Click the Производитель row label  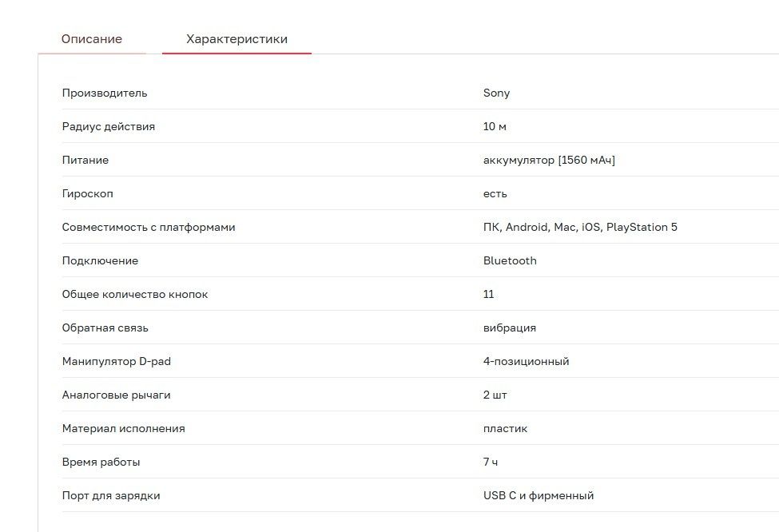(x=105, y=93)
